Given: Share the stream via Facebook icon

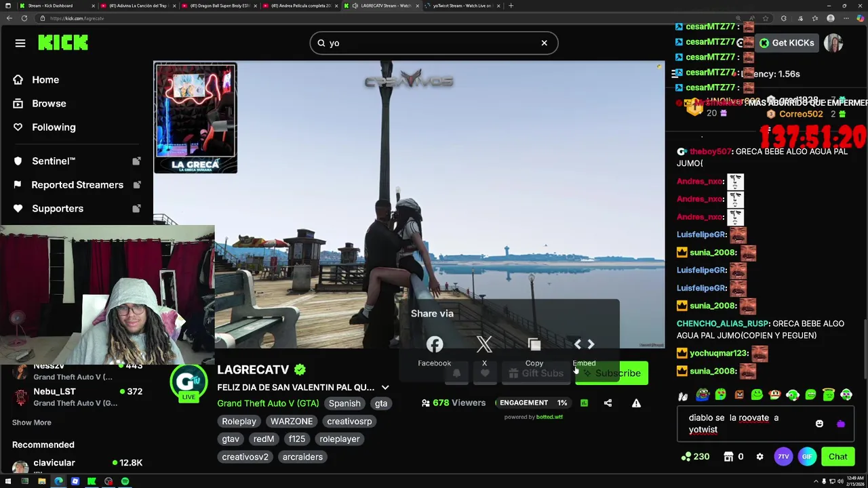Looking at the screenshot, I should (434, 345).
